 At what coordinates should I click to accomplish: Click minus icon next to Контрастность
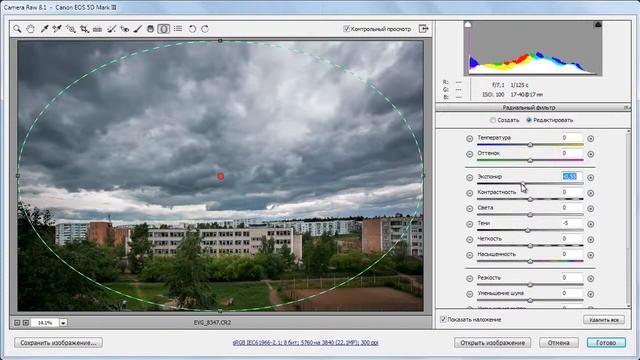(469, 193)
